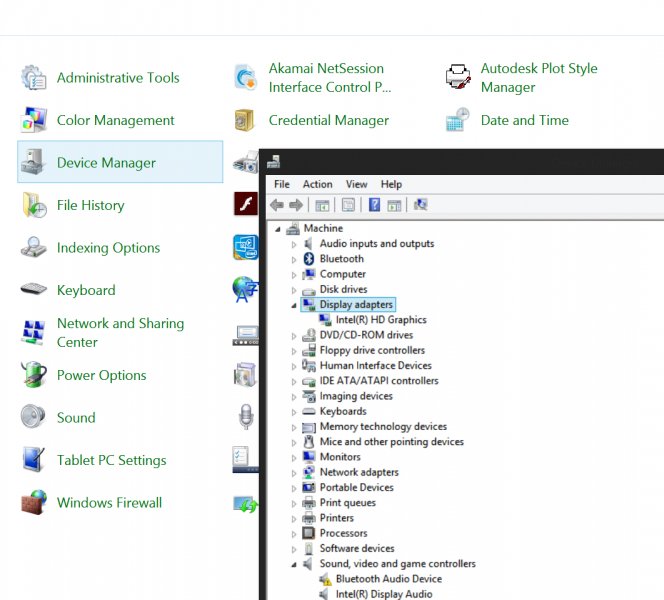
Task: Click the Monitors category icon
Action: point(309,456)
